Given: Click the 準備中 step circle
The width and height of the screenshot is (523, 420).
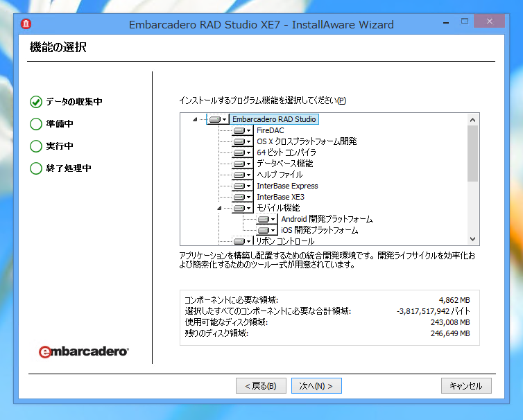Looking at the screenshot, I should 36,124.
